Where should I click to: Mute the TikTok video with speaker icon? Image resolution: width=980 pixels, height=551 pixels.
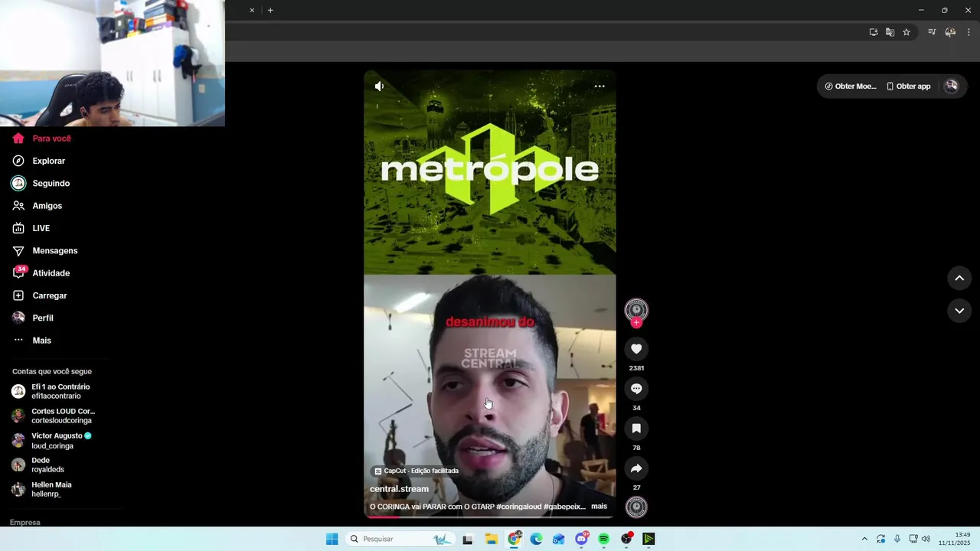(379, 86)
